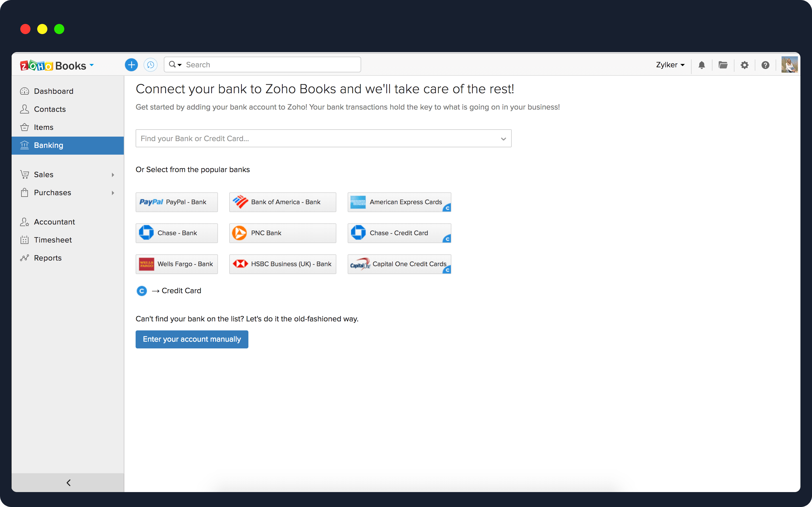The width and height of the screenshot is (812, 507).
Task: Choose Bank of America - Bank
Action: 282,202
